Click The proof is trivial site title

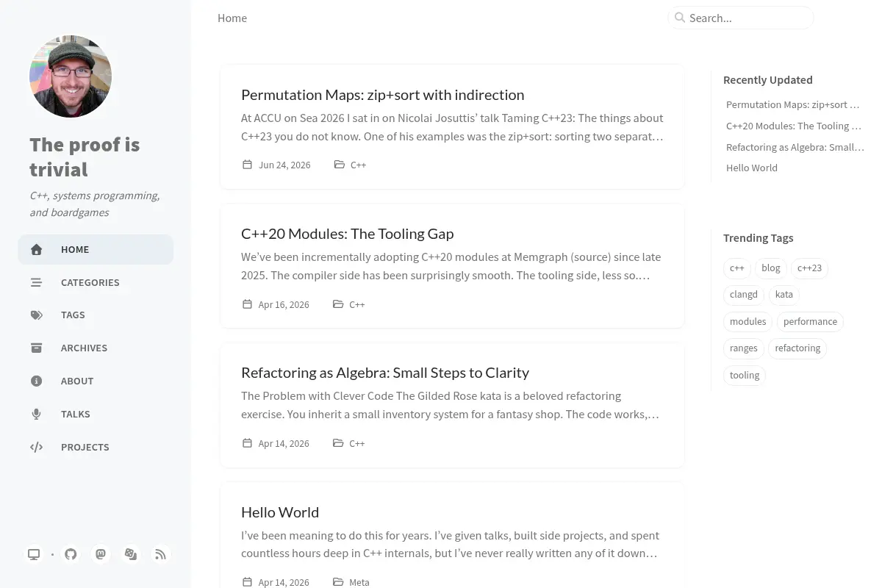tap(85, 157)
